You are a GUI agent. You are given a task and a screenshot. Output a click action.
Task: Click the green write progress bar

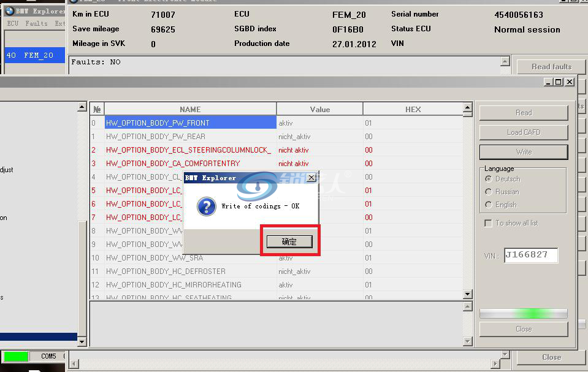(x=524, y=314)
